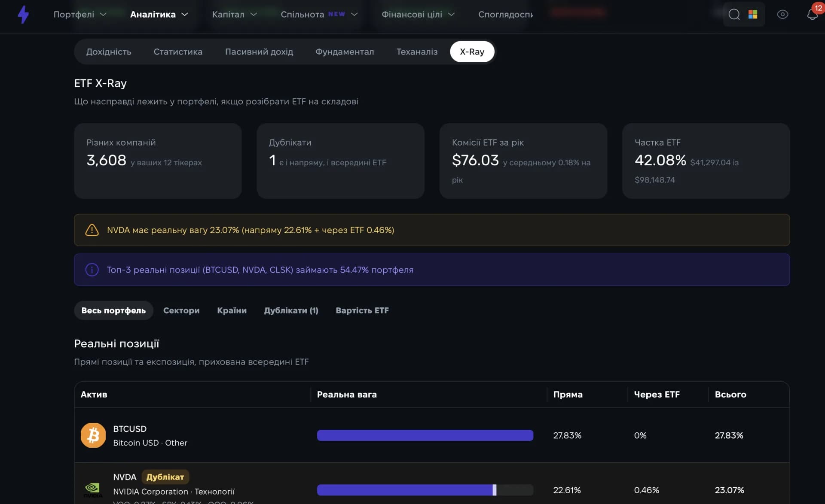825x504 pixels.
Task: Expand the Спільнота dropdown chevron
Action: pyautogui.click(x=354, y=15)
